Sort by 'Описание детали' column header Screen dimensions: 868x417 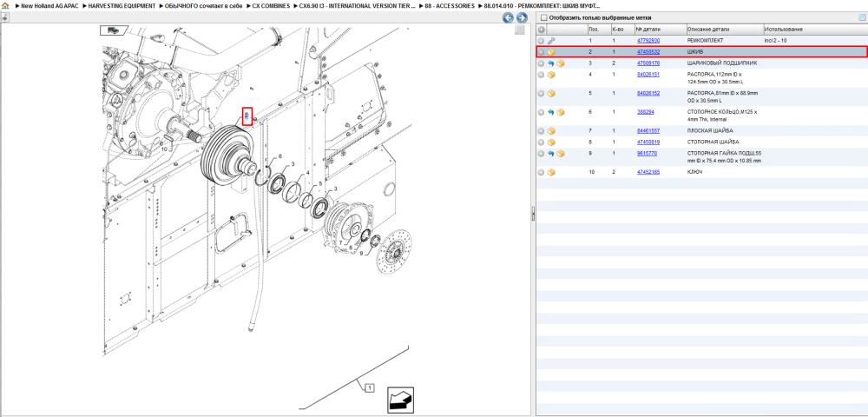tap(724, 30)
